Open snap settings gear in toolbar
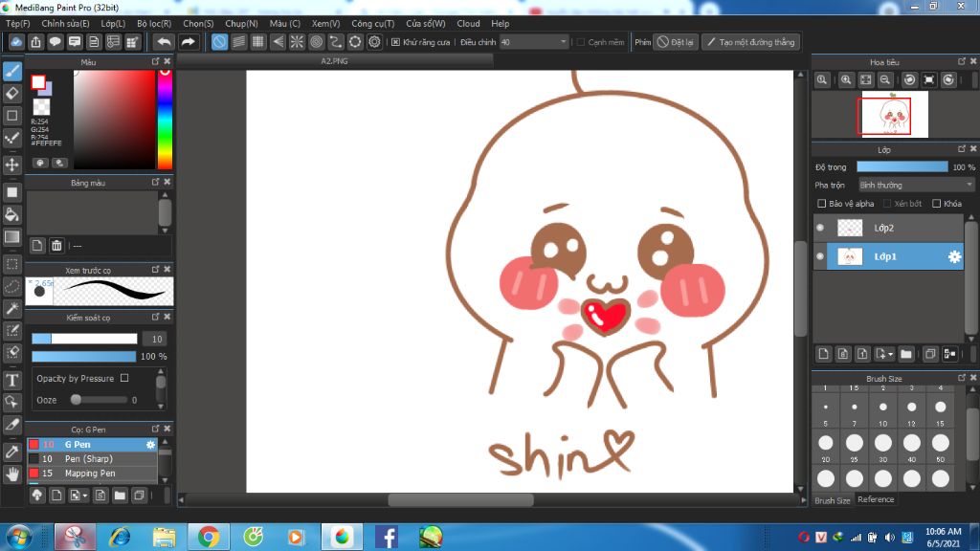The image size is (980, 551). click(374, 42)
